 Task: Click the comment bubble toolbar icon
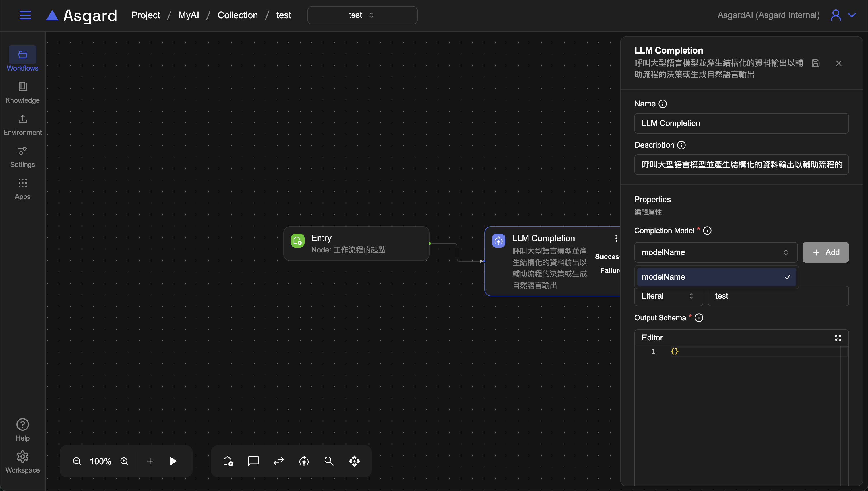253,461
